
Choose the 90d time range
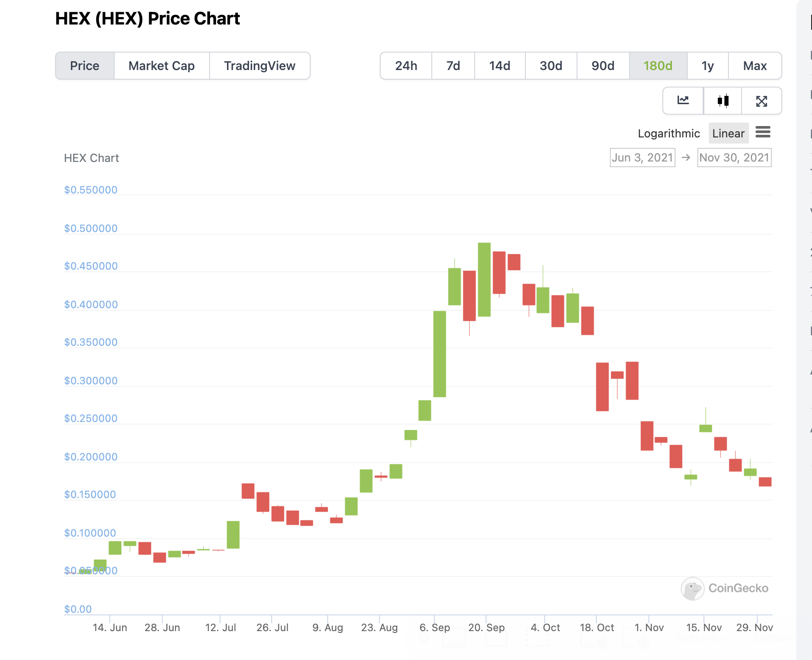coord(603,66)
